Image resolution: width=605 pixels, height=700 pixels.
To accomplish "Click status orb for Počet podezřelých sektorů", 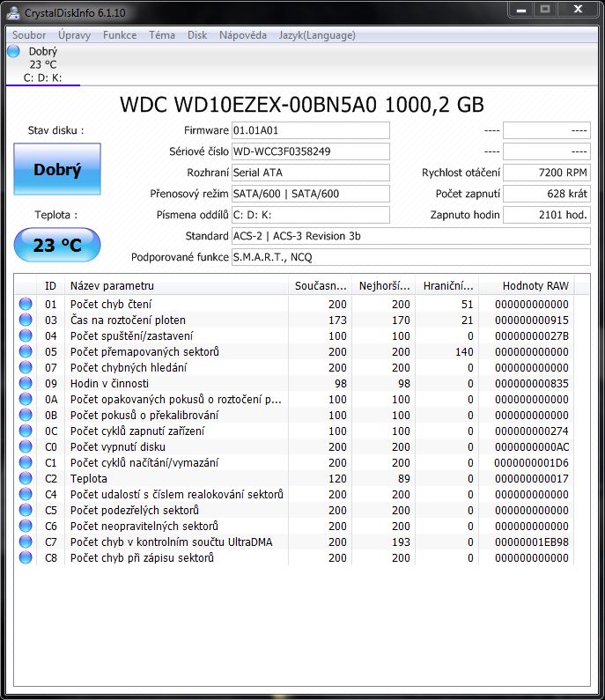I will pyautogui.click(x=26, y=510).
